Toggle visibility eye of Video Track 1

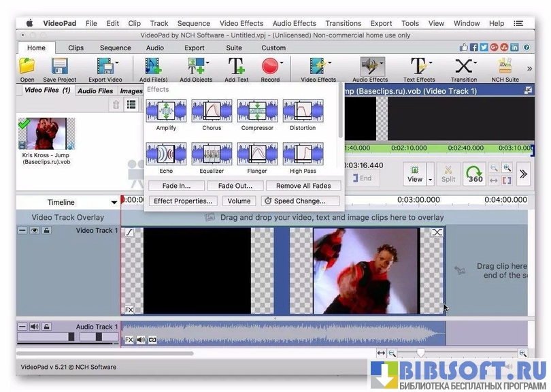34,231
